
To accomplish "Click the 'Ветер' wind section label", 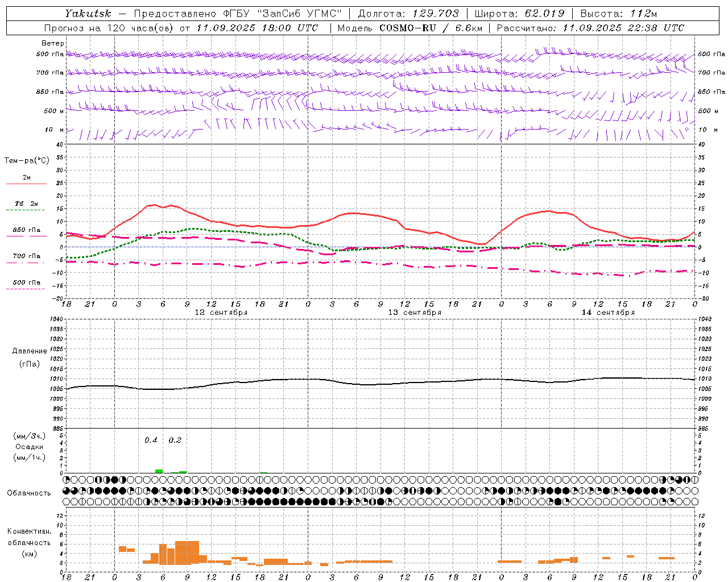I will click(53, 43).
